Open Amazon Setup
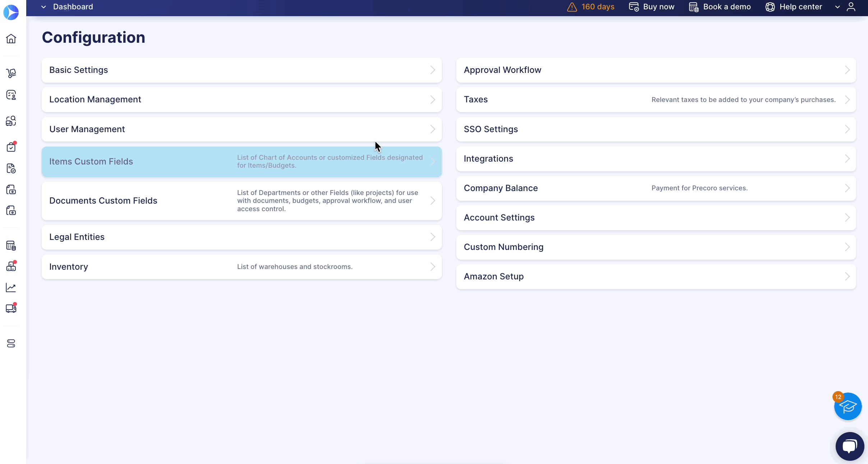This screenshot has width=868, height=464. [656, 277]
